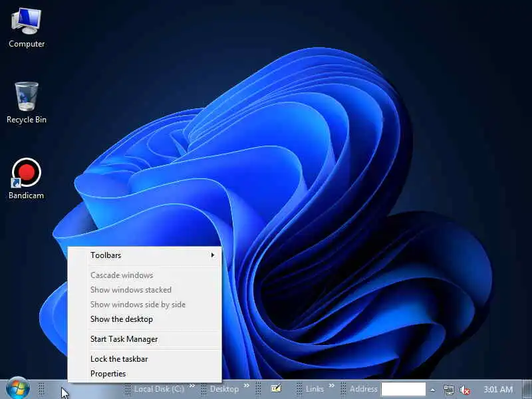Click the Show desktop strip beside the clock
Screen dimensions: 532x399
[x=527, y=390]
